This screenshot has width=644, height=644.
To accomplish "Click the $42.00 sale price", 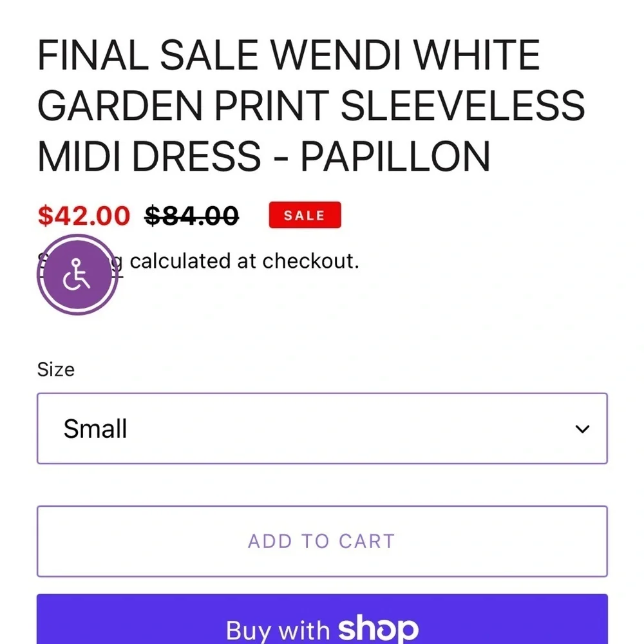I will pyautogui.click(x=84, y=215).
